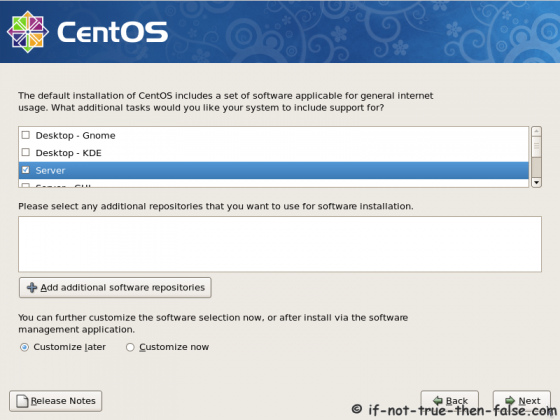The image size is (560, 420).
Task: Select the "Desktop - KDE" label
Action: (x=69, y=153)
